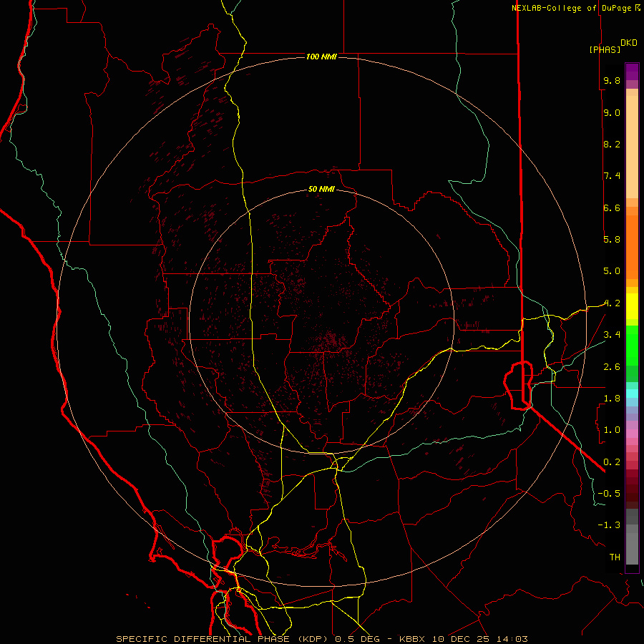Click the 50 NMI range ring label
The width and height of the screenshot is (644, 644).
[321, 189]
